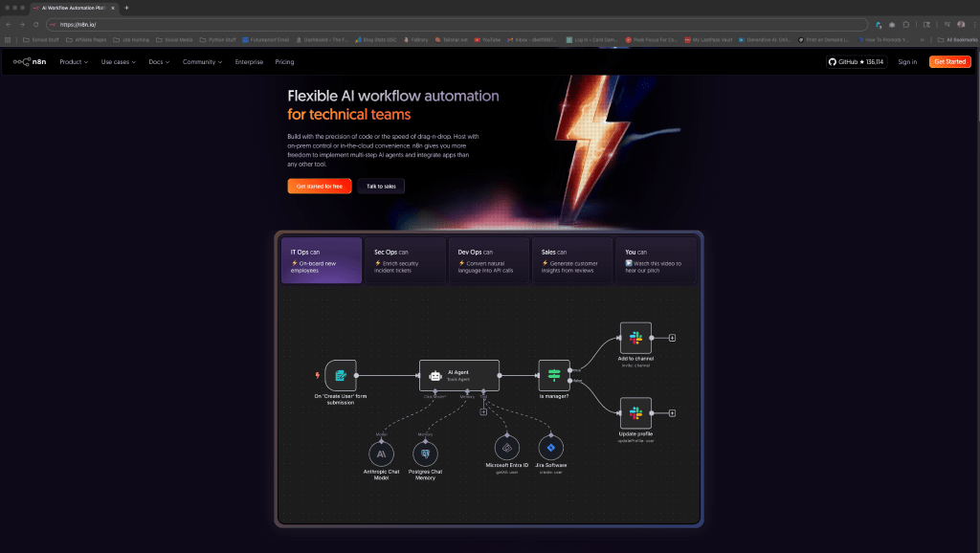Viewport: 980px width, 553px height.
Task: Click the n8n logo in the navbar
Action: pyautogui.click(x=30, y=62)
